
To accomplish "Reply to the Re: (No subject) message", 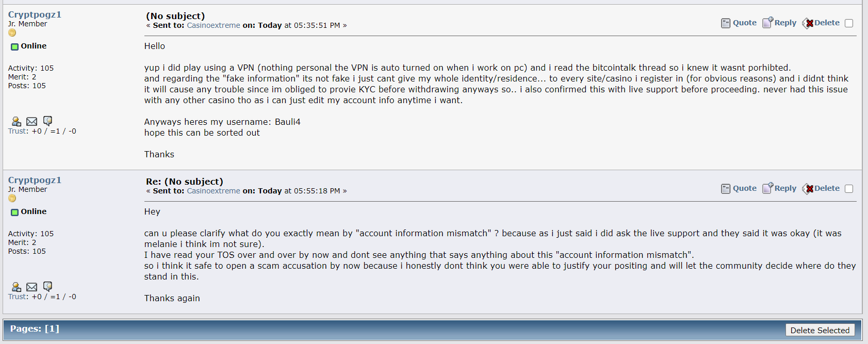I will coord(779,188).
